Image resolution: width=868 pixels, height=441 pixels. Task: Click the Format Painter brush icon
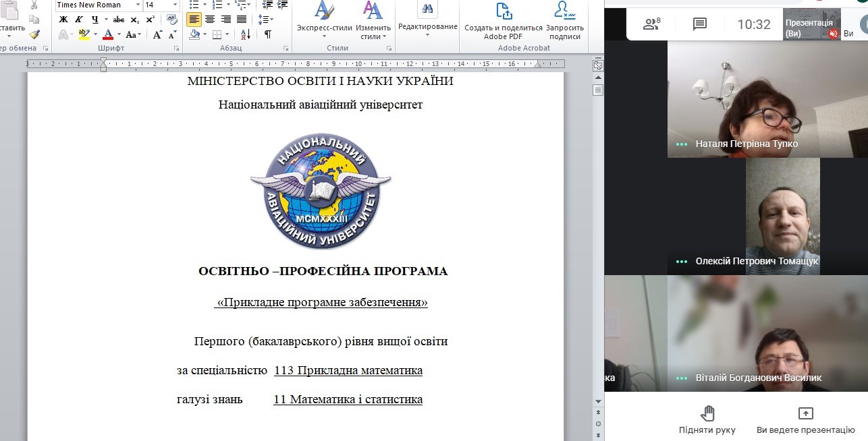click(35, 34)
